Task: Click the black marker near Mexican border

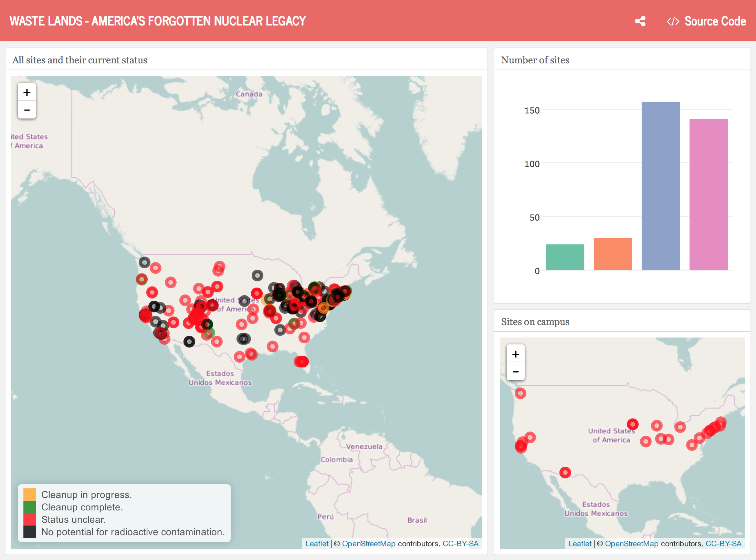Action: [x=189, y=342]
